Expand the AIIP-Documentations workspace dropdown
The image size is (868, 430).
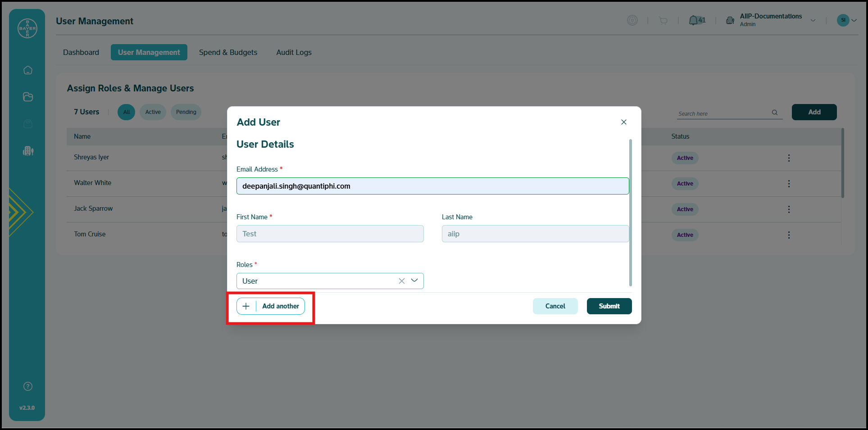point(813,20)
